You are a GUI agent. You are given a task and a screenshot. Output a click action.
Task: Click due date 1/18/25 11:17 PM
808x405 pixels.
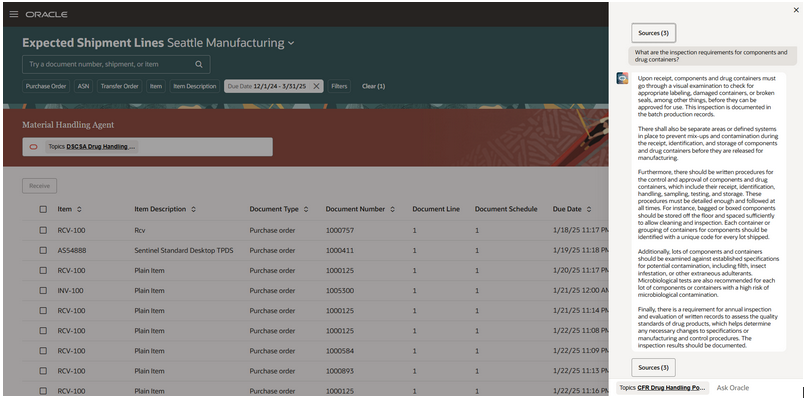(x=581, y=230)
